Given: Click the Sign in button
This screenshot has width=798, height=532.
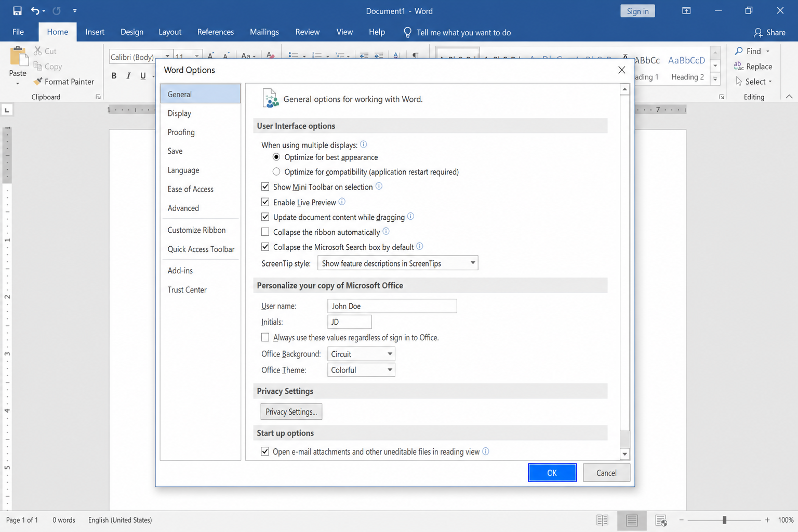Looking at the screenshot, I should [637, 11].
